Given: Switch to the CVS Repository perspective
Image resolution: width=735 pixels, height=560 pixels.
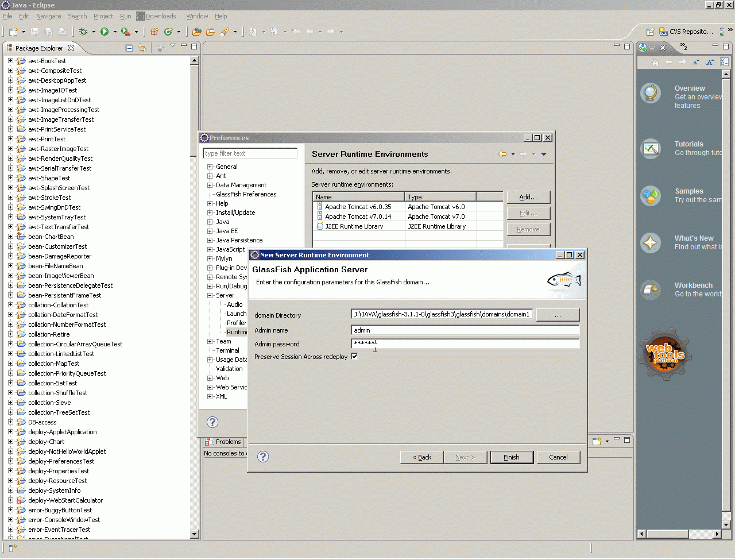Looking at the screenshot, I should coord(686,32).
